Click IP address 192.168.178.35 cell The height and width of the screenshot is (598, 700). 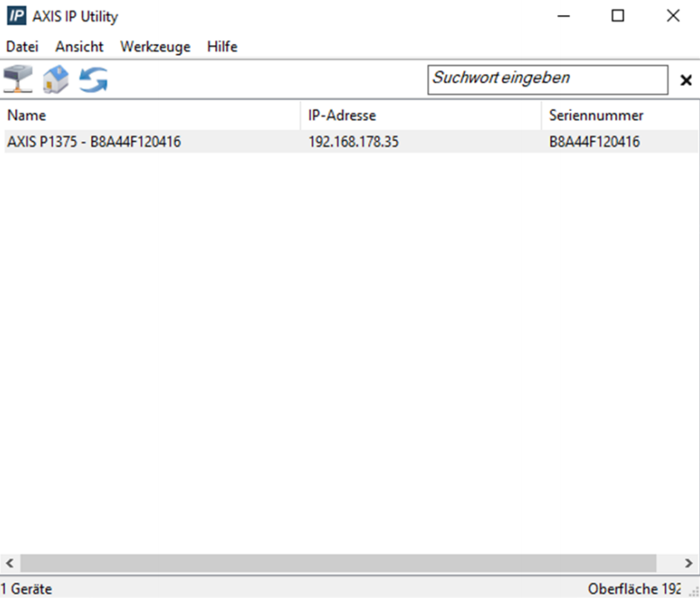tap(354, 142)
